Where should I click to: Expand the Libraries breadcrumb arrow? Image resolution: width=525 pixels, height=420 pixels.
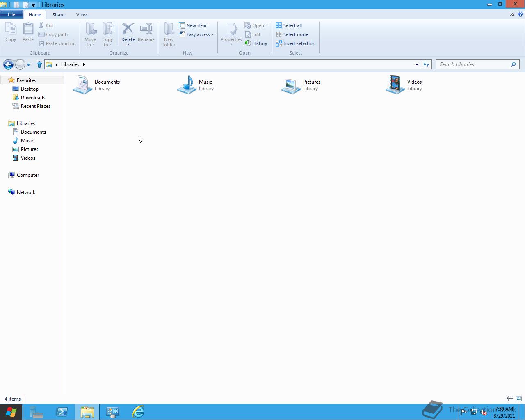coord(84,64)
